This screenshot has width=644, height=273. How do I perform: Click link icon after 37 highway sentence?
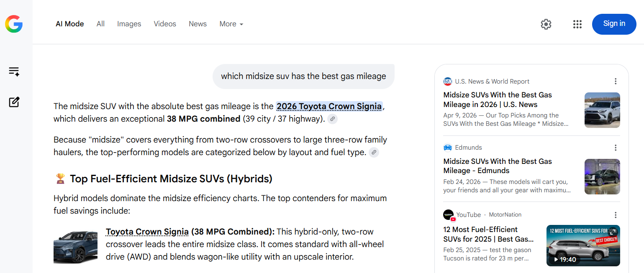(x=332, y=119)
